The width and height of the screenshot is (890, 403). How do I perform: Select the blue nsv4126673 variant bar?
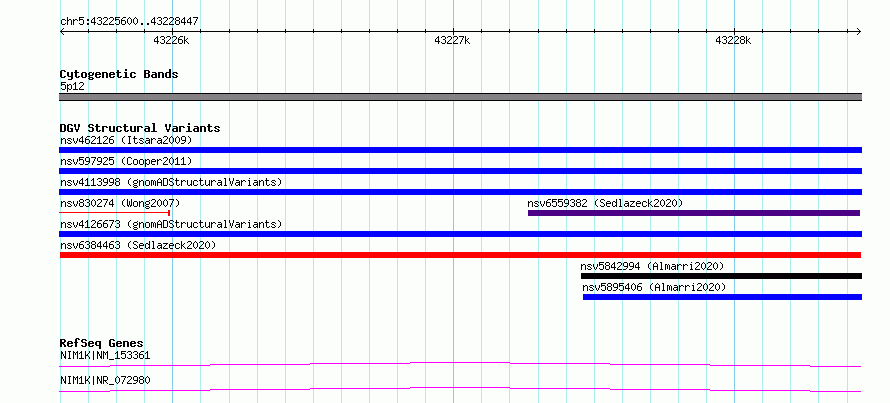click(460, 234)
